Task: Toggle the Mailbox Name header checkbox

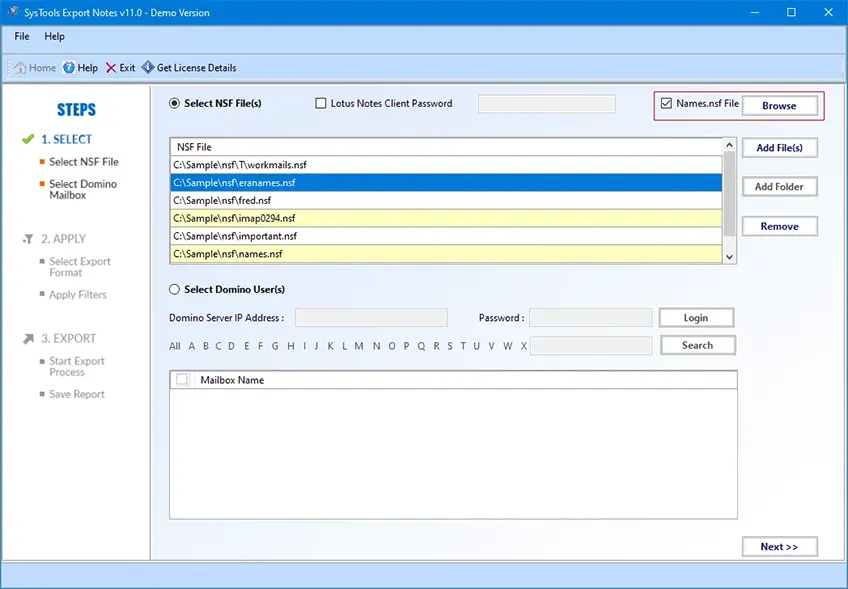Action: (x=182, y=380)
